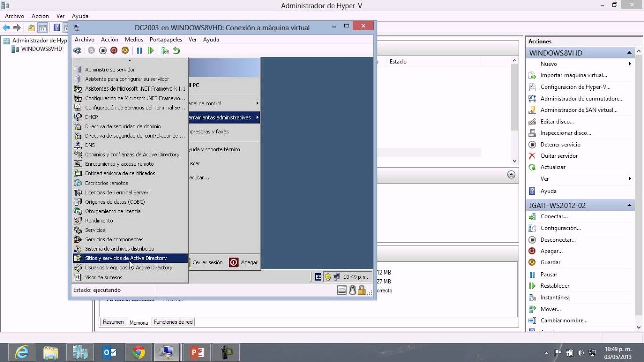644x362 pixels.
Task: Click Administrador de conmutadores in Acciones
Action: (x=582, y=99)
